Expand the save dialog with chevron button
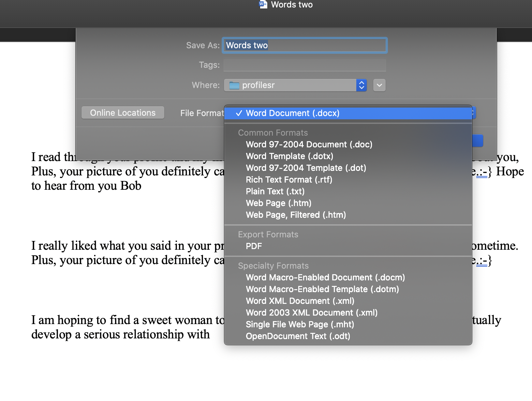 pos(379,85)
